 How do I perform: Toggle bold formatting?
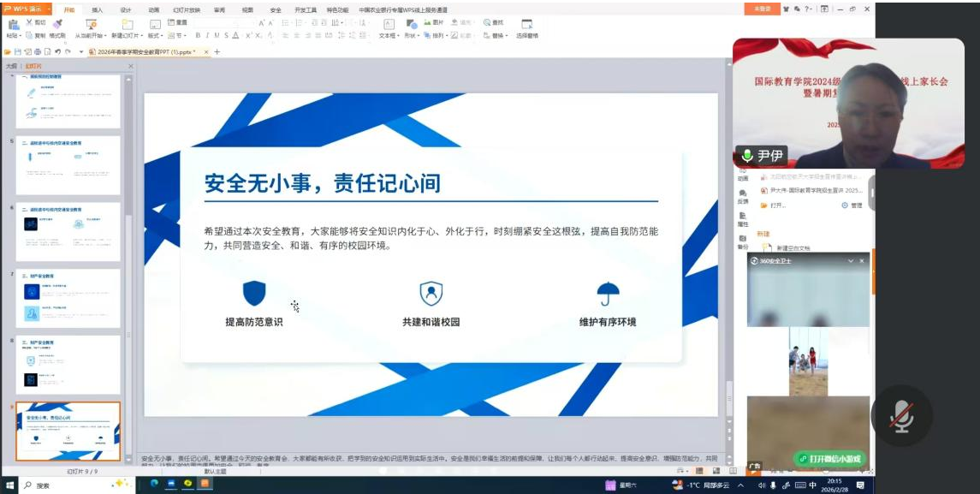pos(197,36)
